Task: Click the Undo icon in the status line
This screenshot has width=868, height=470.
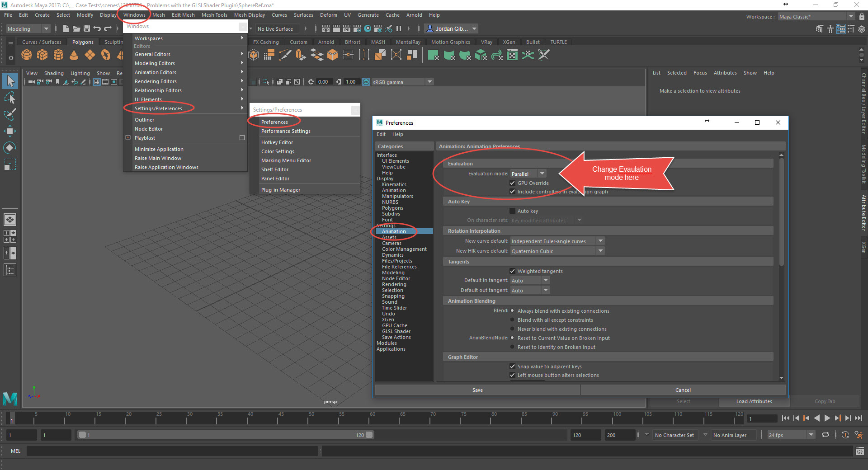Action: click(x=97, y=28)
